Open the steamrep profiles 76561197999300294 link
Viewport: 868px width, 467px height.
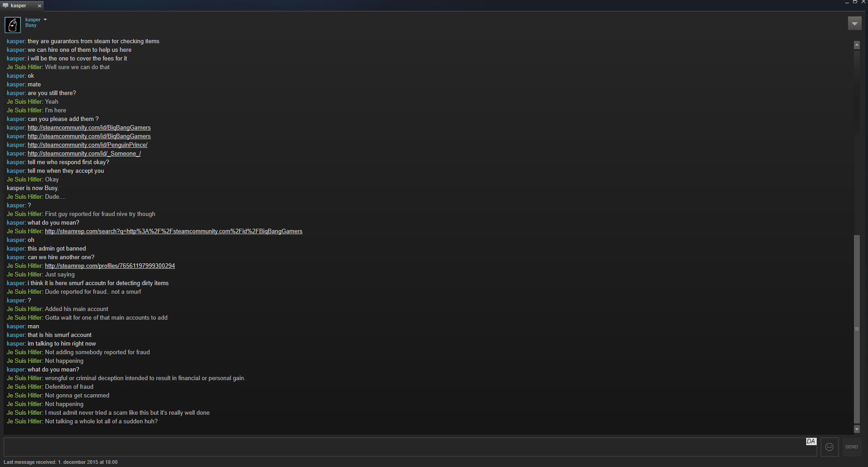coord(110,266)
